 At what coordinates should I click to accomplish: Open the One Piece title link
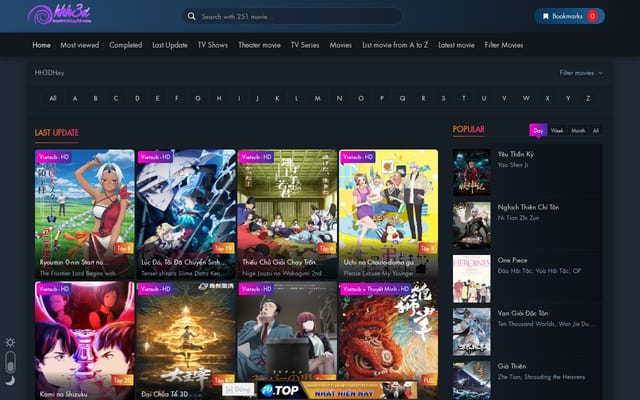point(512,260)
